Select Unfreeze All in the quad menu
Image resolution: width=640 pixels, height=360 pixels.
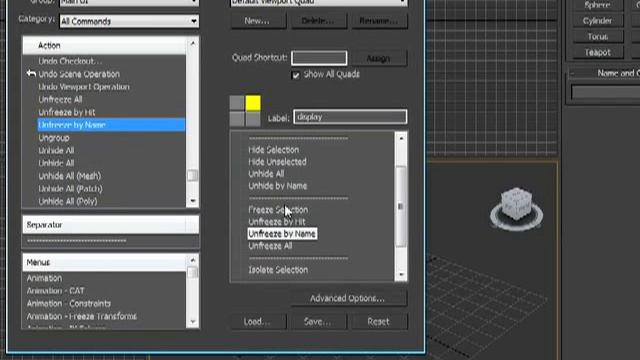click(x=270, y=246)
